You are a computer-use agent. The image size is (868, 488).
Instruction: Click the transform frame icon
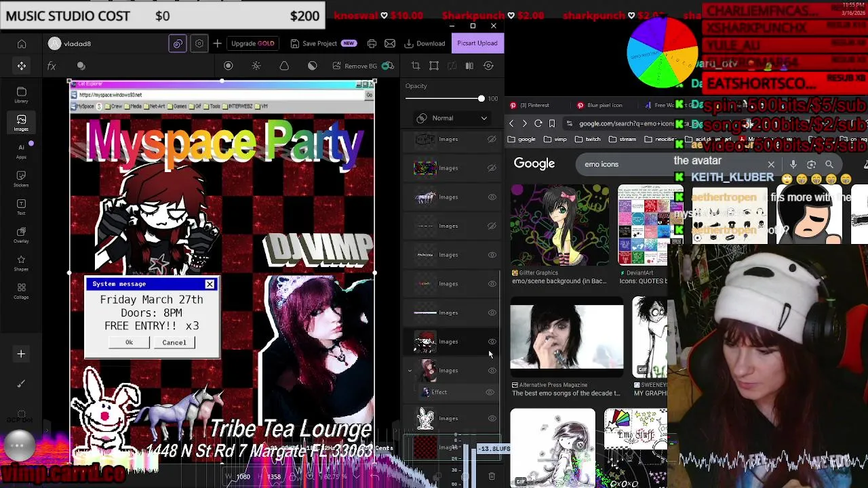434,66
